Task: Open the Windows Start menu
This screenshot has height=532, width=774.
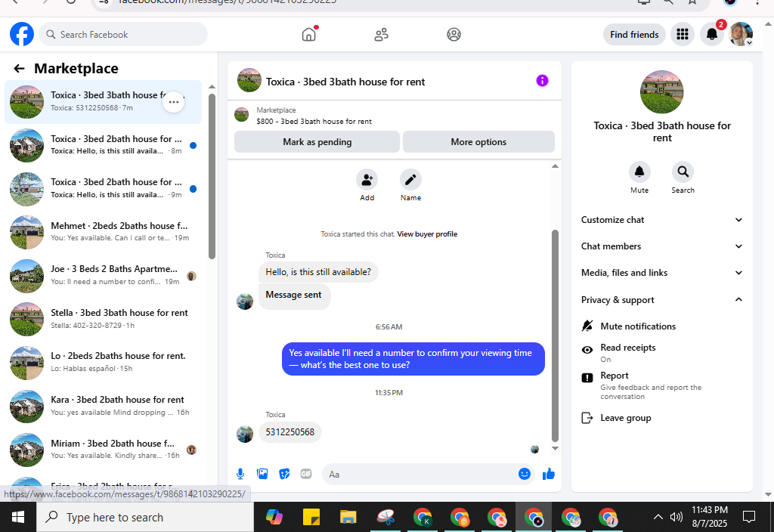Action: pos(18,517)
